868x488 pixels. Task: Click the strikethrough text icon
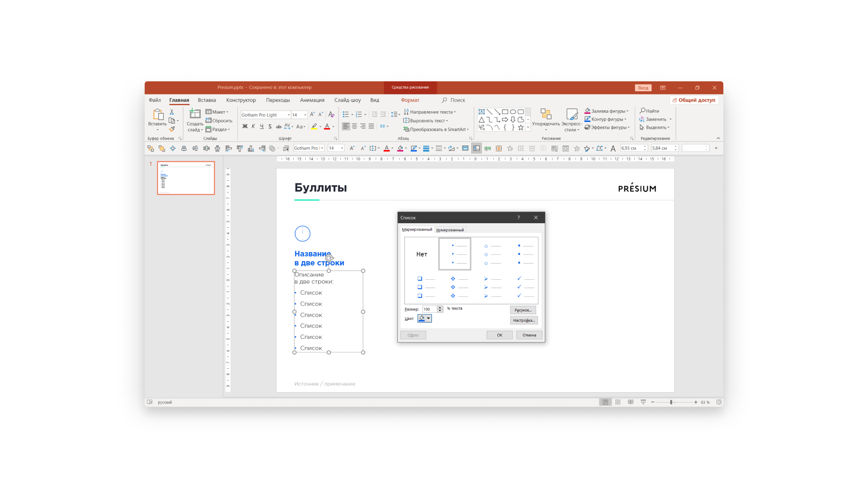click(278, 127)
